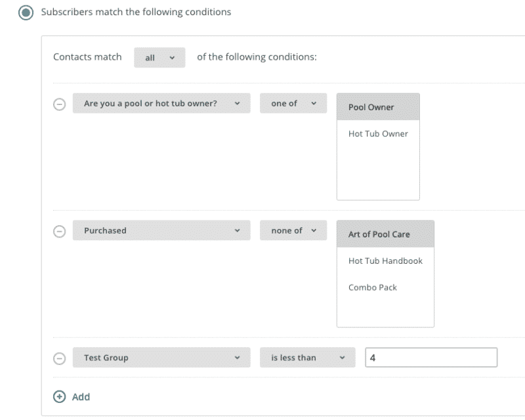Open the Purchased field dropdown
Screen dimensions: 525x420
click(x=162, y=230)
